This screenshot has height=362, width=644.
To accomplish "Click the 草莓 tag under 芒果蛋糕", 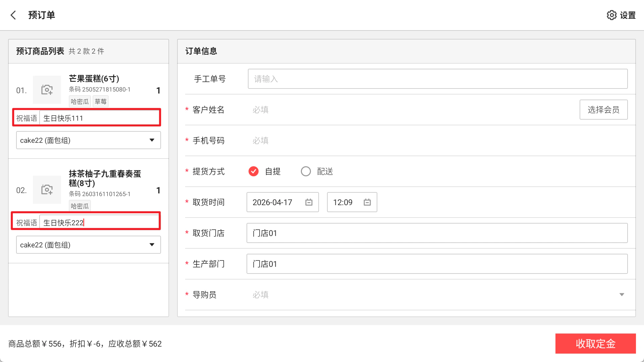I will (101, 101).
